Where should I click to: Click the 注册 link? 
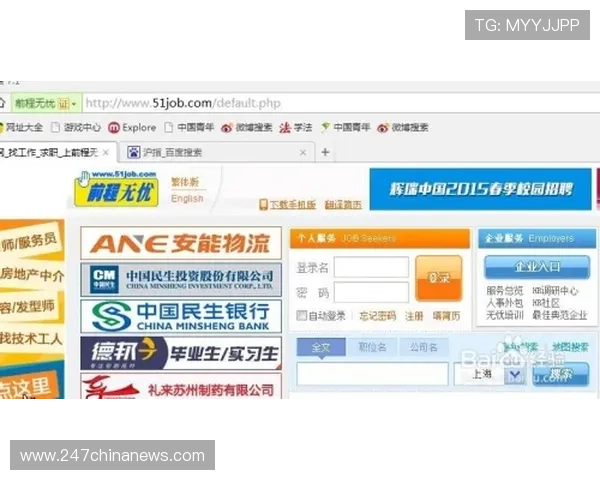pos(414,316)
